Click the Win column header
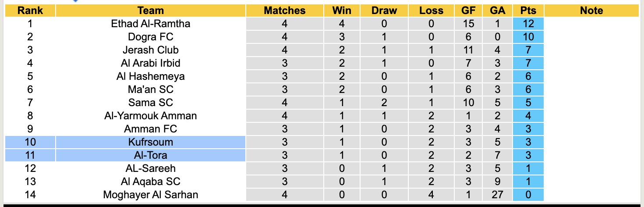 [342, 11]
